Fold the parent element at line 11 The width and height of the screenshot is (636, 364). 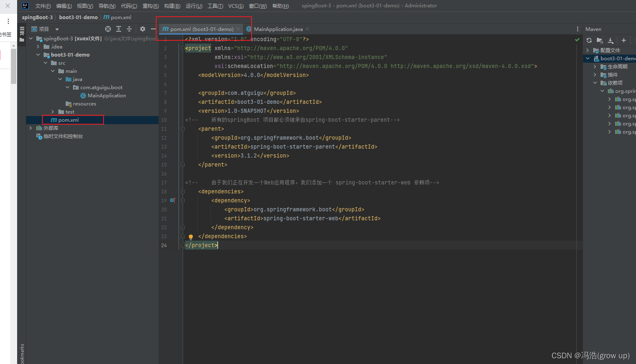click(x=183, y=129)
